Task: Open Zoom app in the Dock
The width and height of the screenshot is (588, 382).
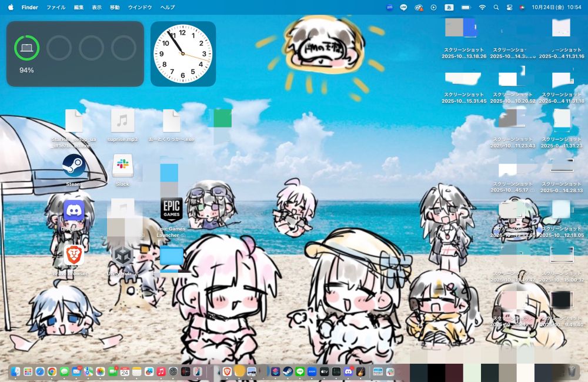Action: (312, 371)
